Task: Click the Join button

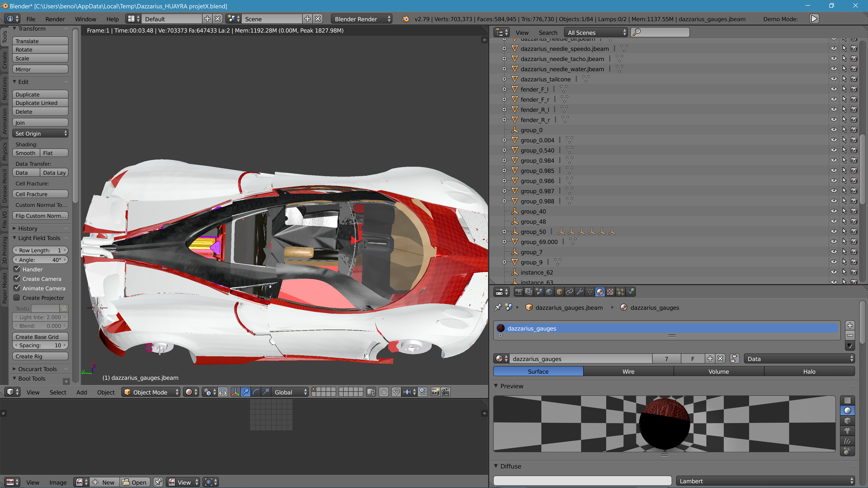Action: (40, 123)
